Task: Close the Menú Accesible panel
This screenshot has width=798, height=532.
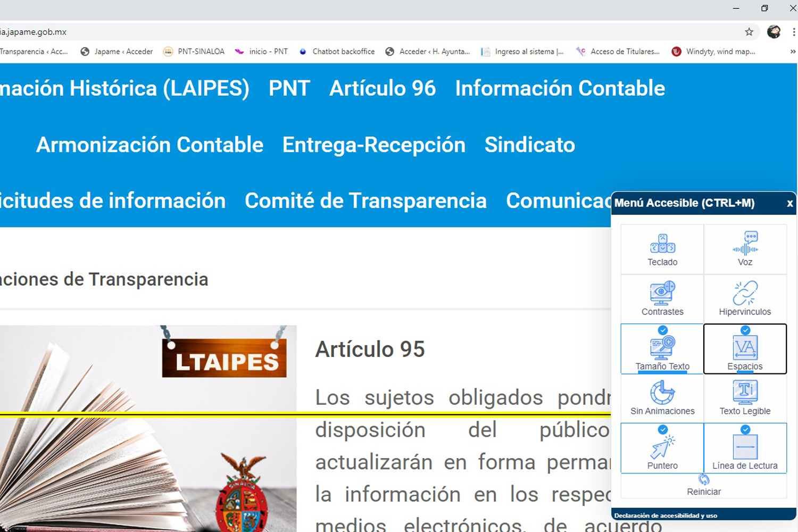Action: coord(789,203)
